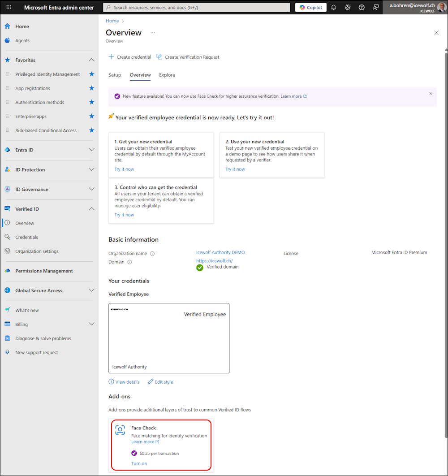Click Create Verification Request
The image size is (448, 476).
(188, 57)
